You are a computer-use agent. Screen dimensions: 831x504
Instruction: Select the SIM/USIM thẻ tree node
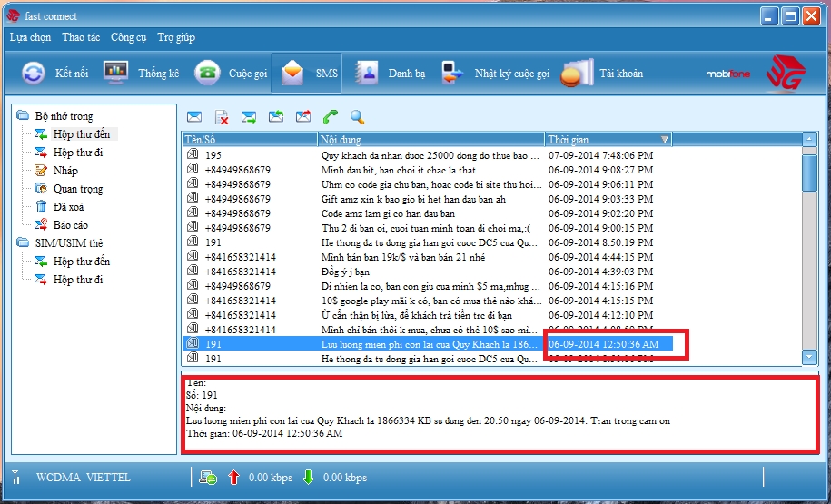pos(68,243)
